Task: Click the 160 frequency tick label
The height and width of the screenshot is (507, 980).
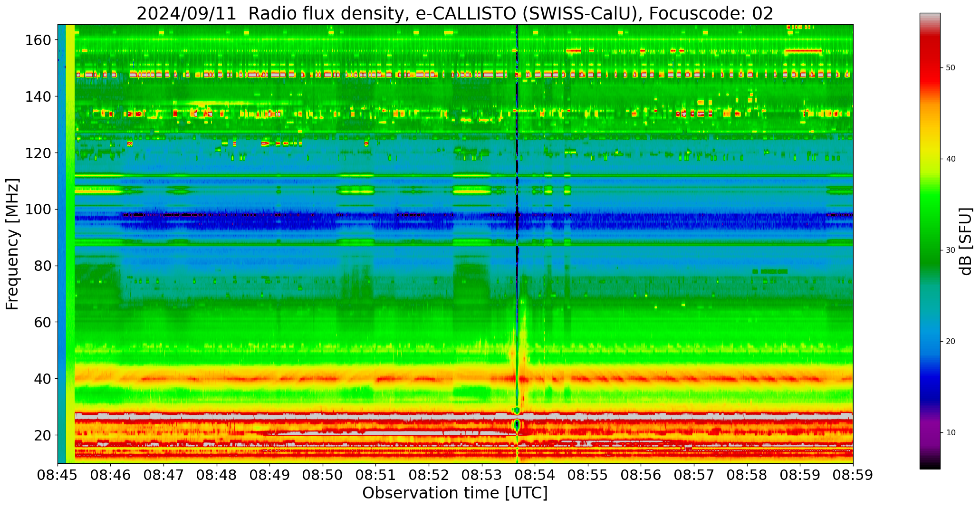Action: [38, 40]
